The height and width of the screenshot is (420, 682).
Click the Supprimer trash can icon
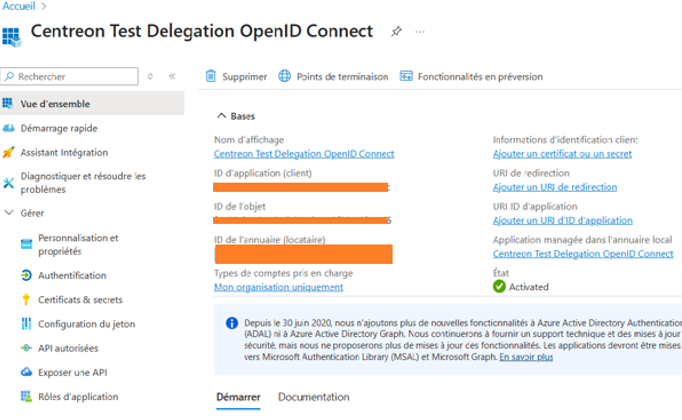pos(211,76)
